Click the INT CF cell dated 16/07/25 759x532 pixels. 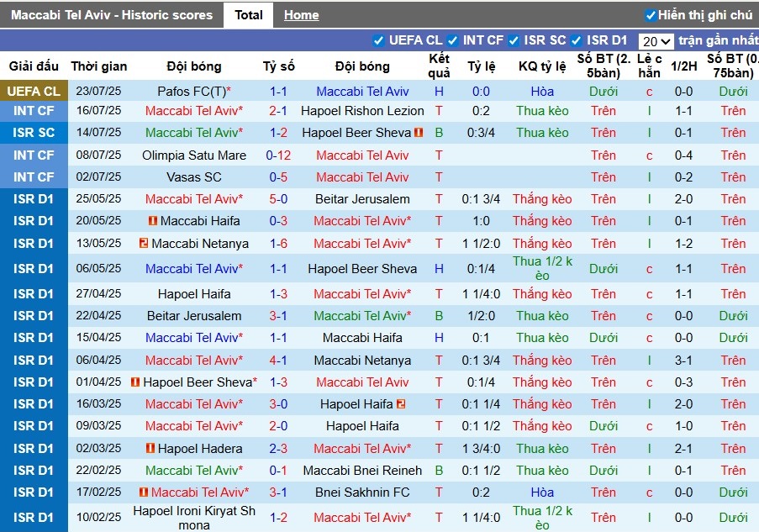[x=34, y=111]
